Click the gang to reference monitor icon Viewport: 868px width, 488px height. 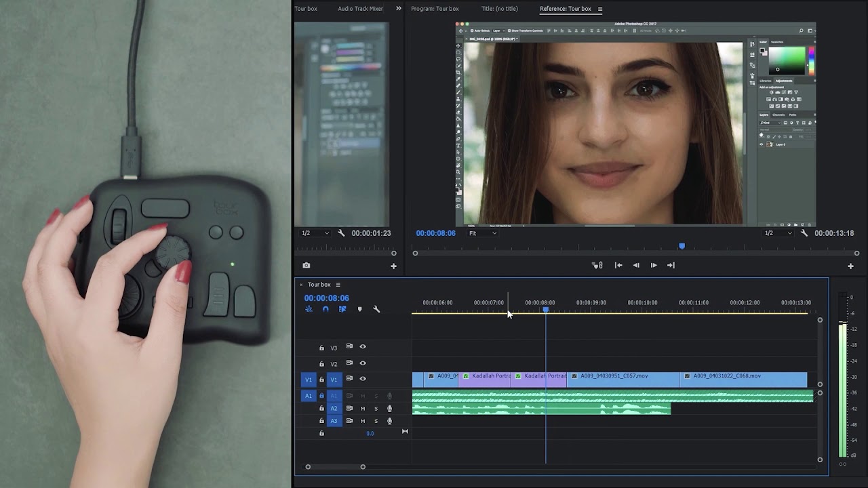point(597,266)
